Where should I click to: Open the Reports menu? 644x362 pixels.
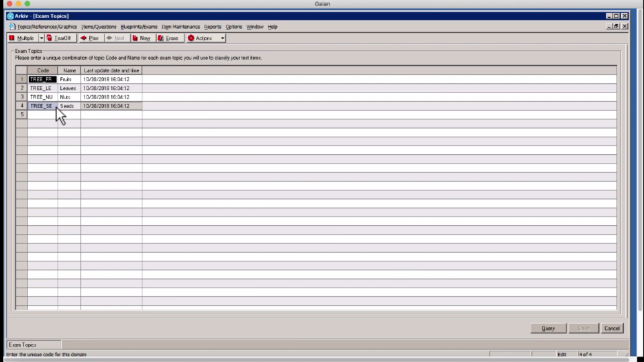pyautogui.click(x=213, y=27)
